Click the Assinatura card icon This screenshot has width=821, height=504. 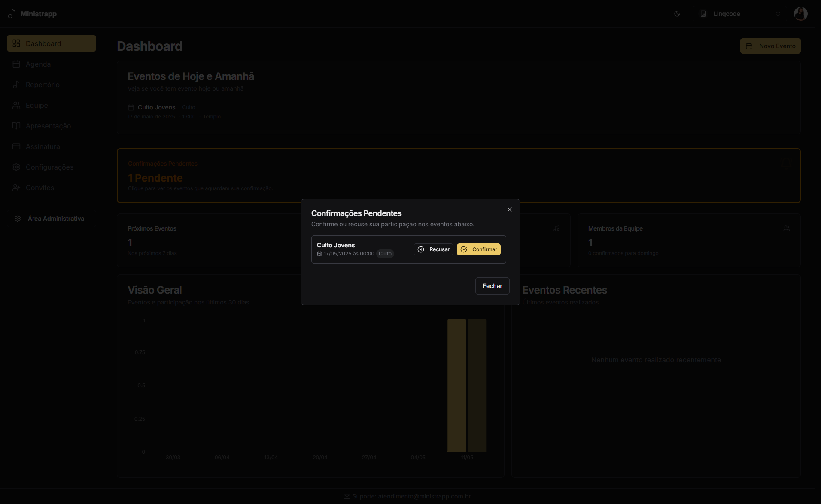tap(16, 146)
